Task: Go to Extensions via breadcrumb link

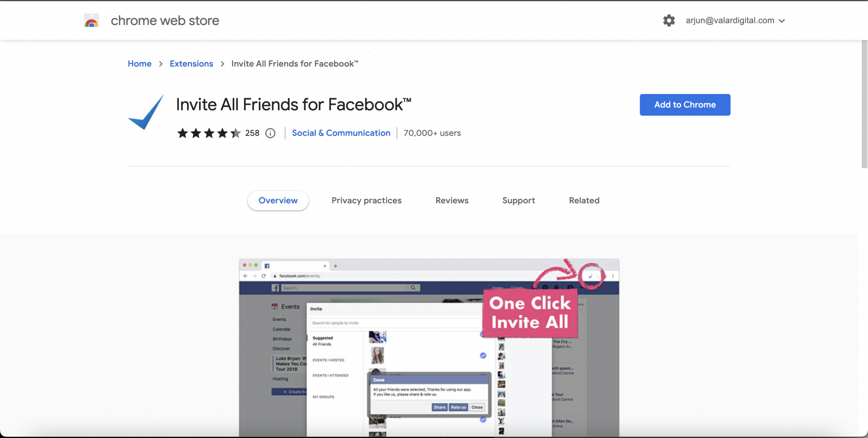Action: (191, 64)
